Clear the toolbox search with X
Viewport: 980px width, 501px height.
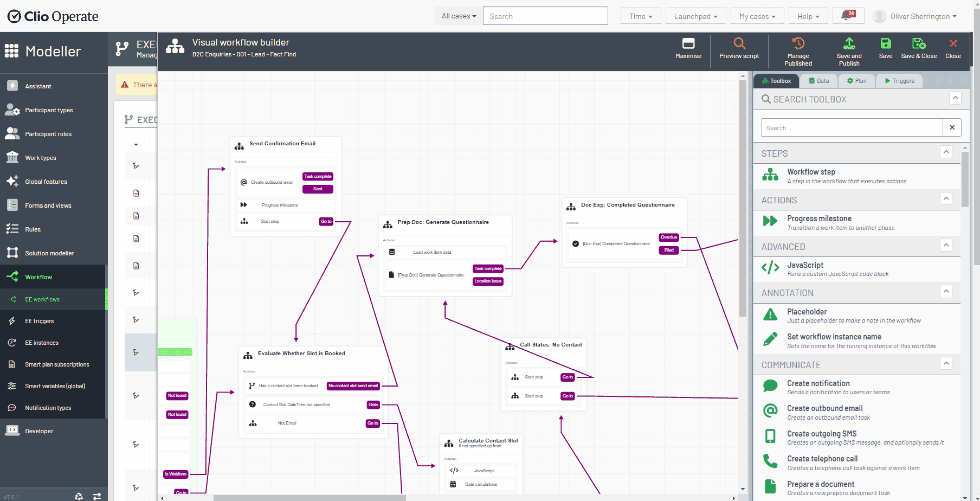coord(952,127)
